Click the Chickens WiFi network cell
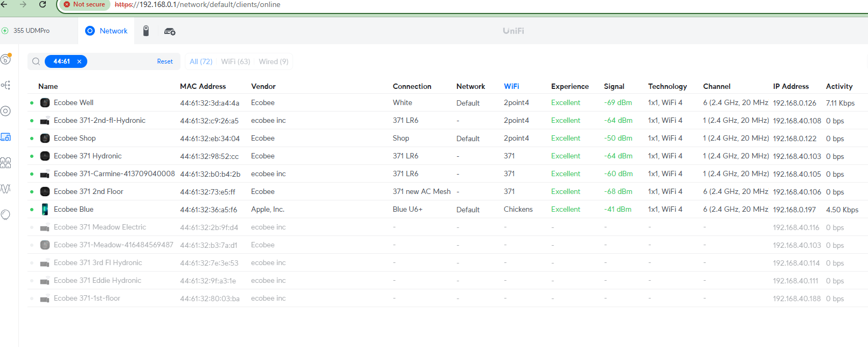Screen dimensions: 868x347 tap(518, 209)
